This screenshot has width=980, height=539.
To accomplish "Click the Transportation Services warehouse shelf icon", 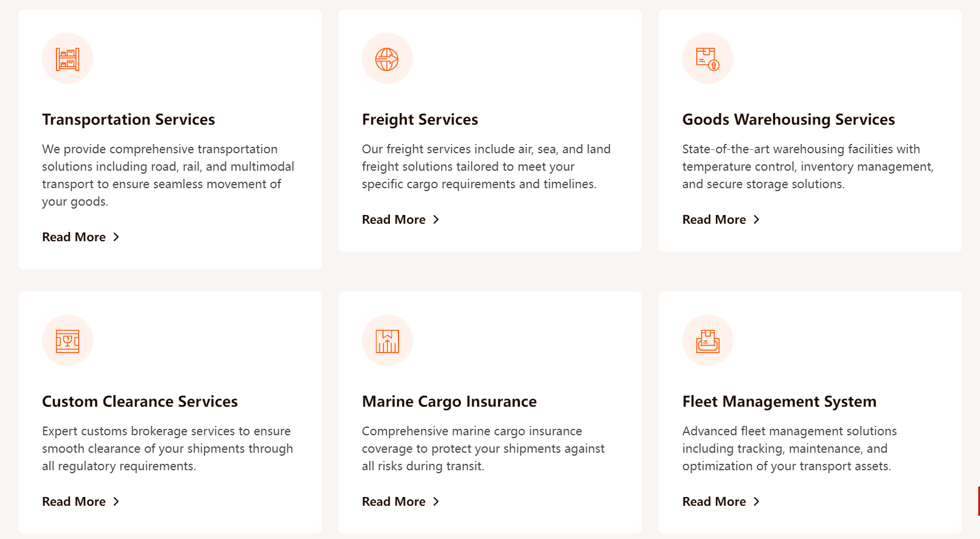I will (x=68, y=59).
